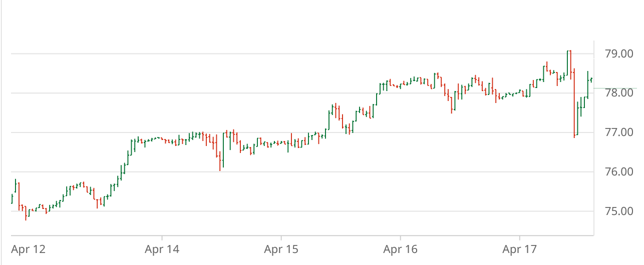Select the tall green candle rising past 77.50 on Apr 15

pyautogui.click(x=329, y=120)
